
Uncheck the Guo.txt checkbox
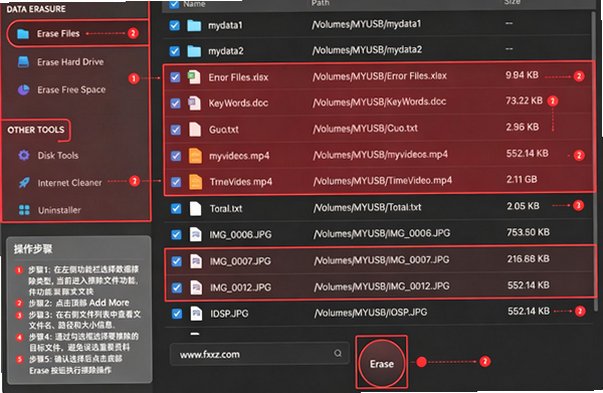pos(176,129)
